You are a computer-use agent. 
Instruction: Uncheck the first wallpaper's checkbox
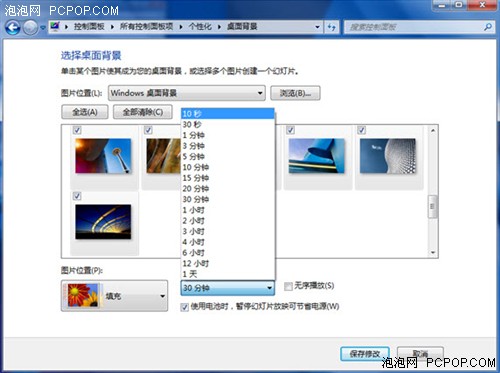77,130
